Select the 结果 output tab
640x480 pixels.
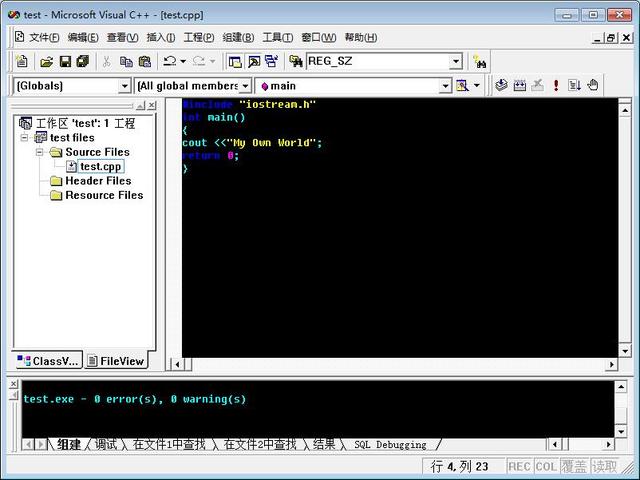point(324,444)
